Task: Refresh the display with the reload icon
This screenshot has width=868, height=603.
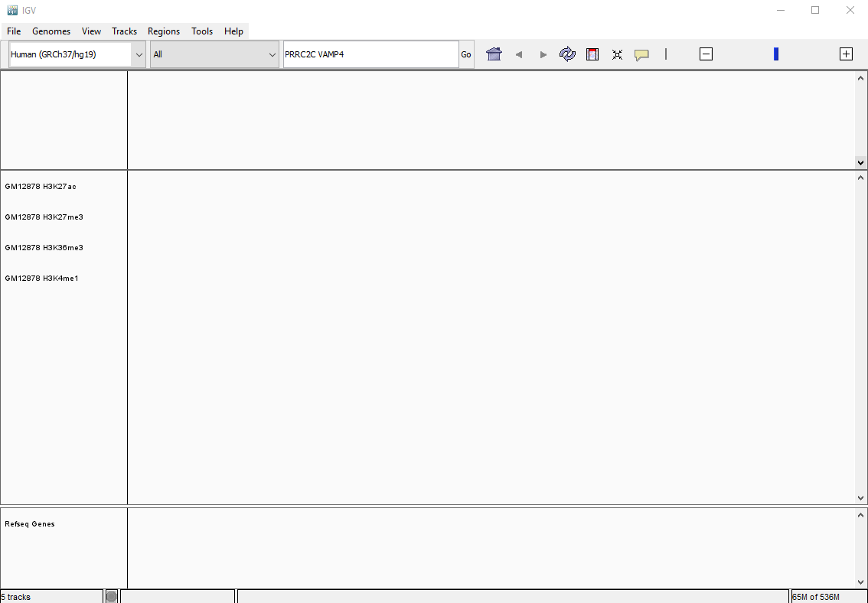Action: click(567, 54)
